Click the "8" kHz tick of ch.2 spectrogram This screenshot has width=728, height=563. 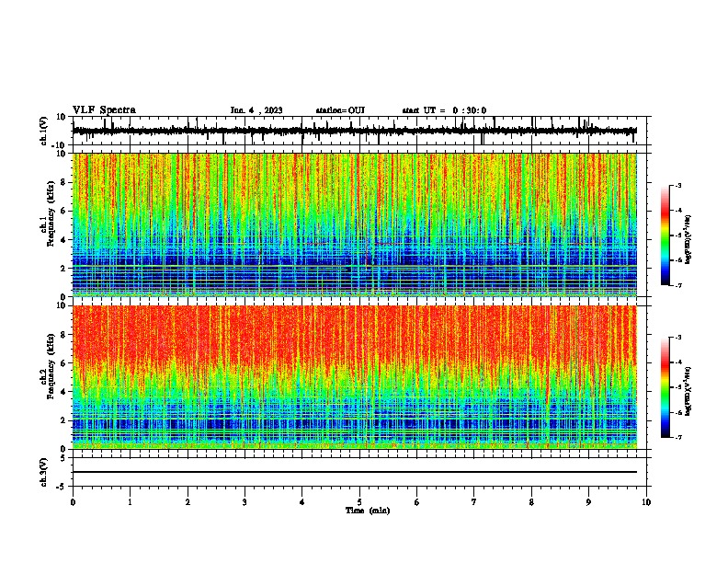coord(63,335)
